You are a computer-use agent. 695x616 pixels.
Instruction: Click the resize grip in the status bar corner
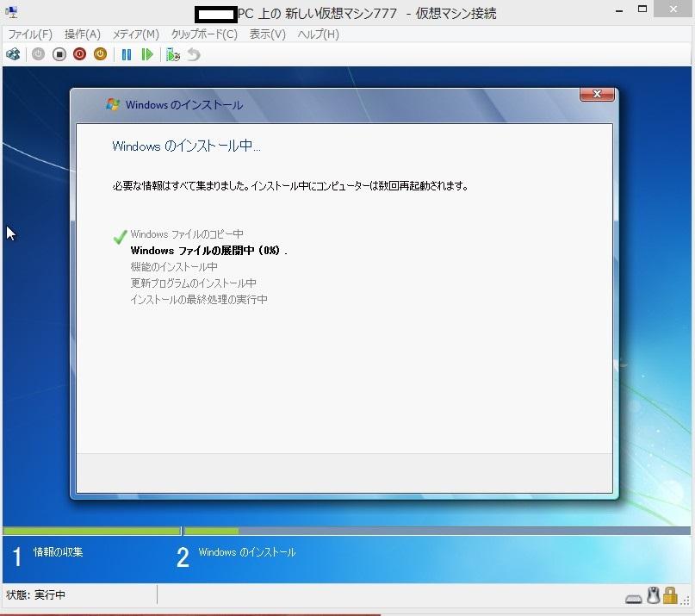[687, 600]
